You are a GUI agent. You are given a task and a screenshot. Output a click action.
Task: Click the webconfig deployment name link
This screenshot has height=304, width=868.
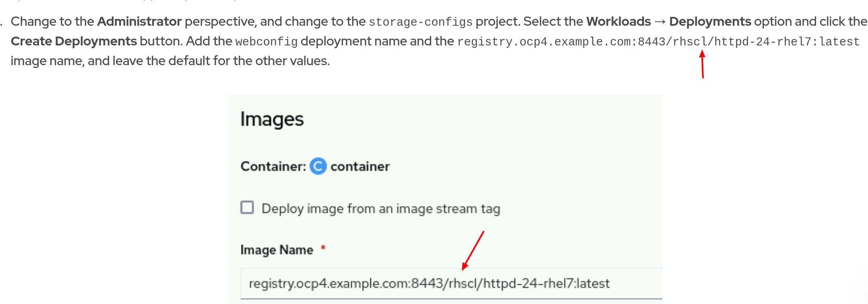pos(266,41)
